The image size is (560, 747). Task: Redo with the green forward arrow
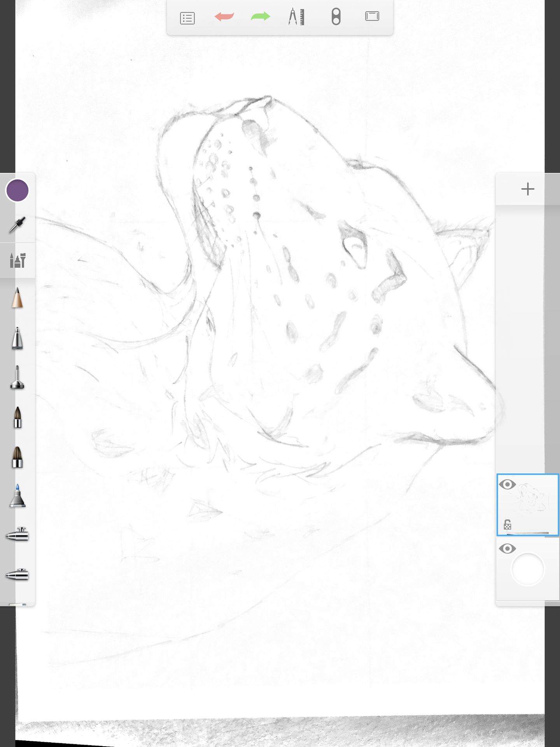click(x=260, y=16)
